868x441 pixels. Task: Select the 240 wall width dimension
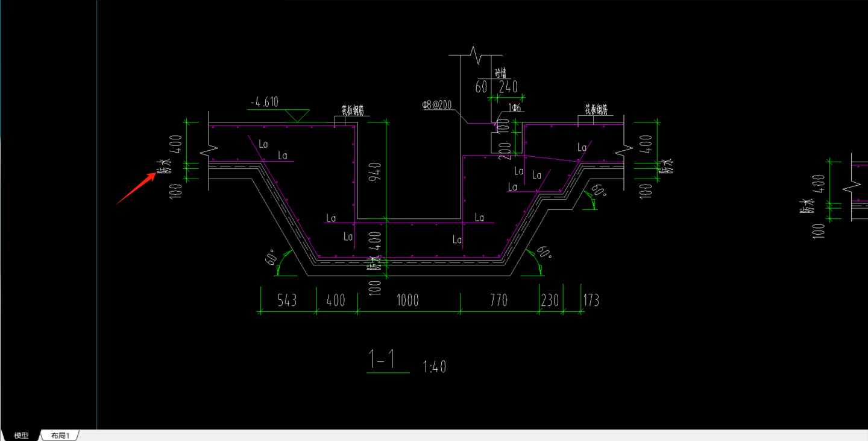pyautogui.click(x=508, y=87)
